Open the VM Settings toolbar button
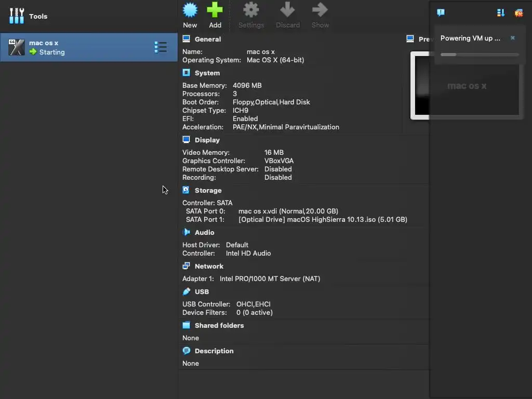This screenshot has height=399, width=532. pyautogui.click(x=251, y=16)
